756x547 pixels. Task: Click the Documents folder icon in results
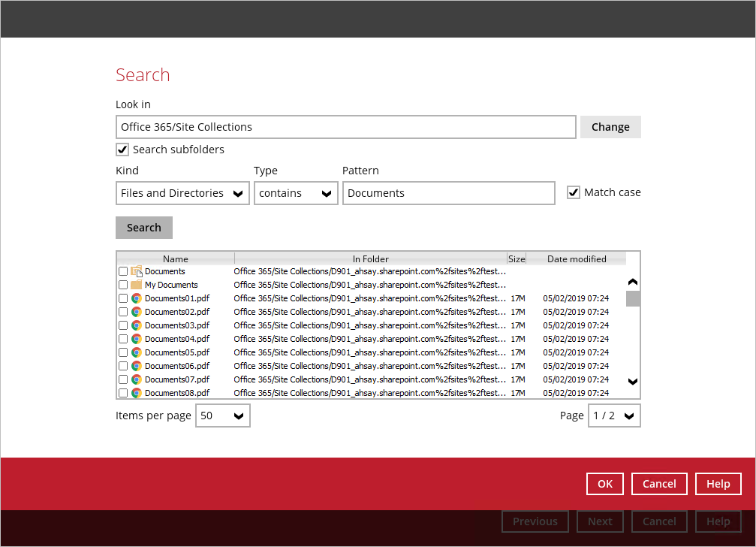pyautogui.click(x=137, y=271)
